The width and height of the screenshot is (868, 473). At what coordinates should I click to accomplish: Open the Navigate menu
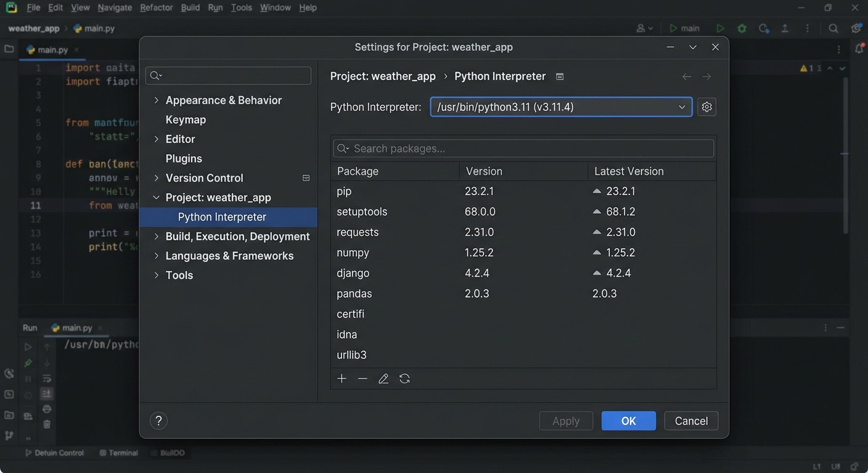coord(115,7)
